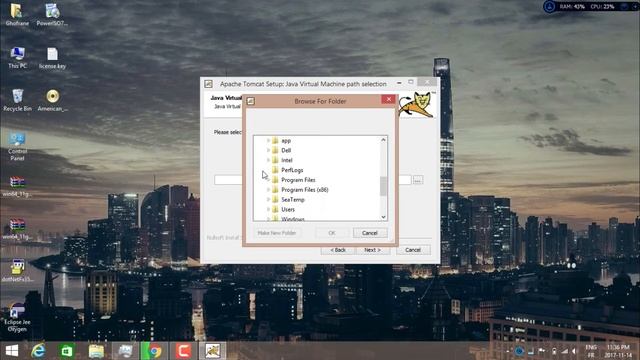
Task: Expand the app folder node
Action: point(268,140)
